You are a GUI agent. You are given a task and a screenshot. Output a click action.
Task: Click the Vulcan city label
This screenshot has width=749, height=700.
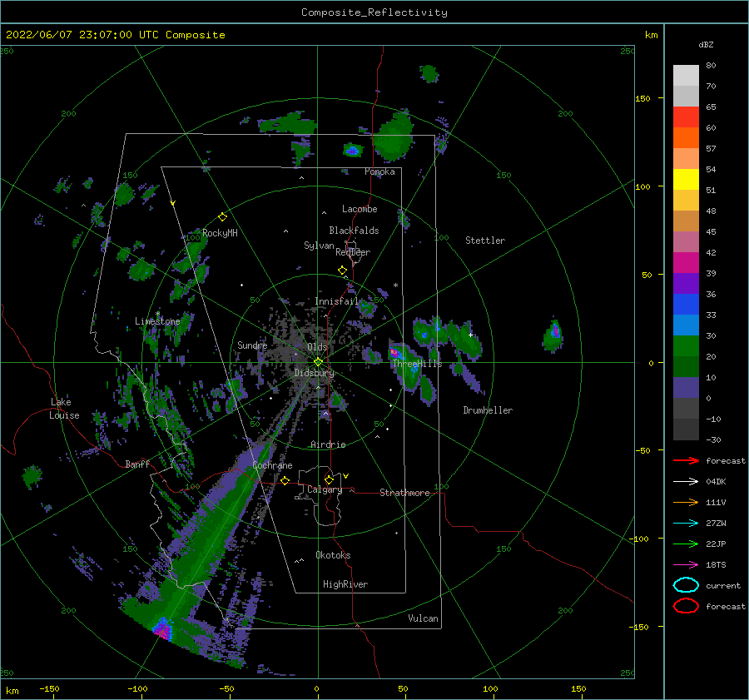[x=424, y=618]
